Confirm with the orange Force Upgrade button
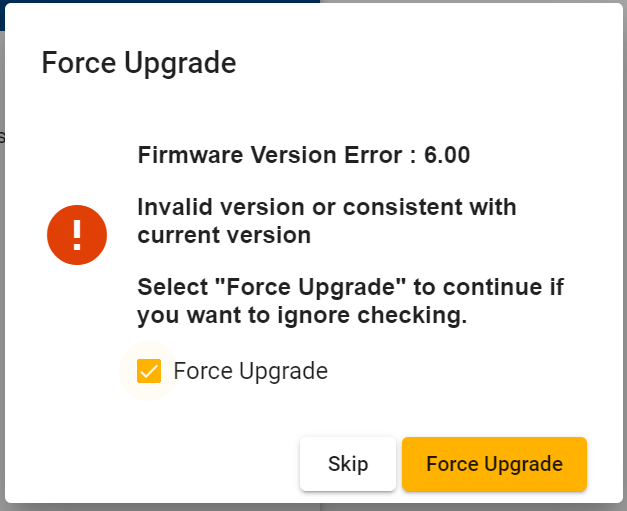The width and height of the screenshot is (627, 511). coord(494,464)
